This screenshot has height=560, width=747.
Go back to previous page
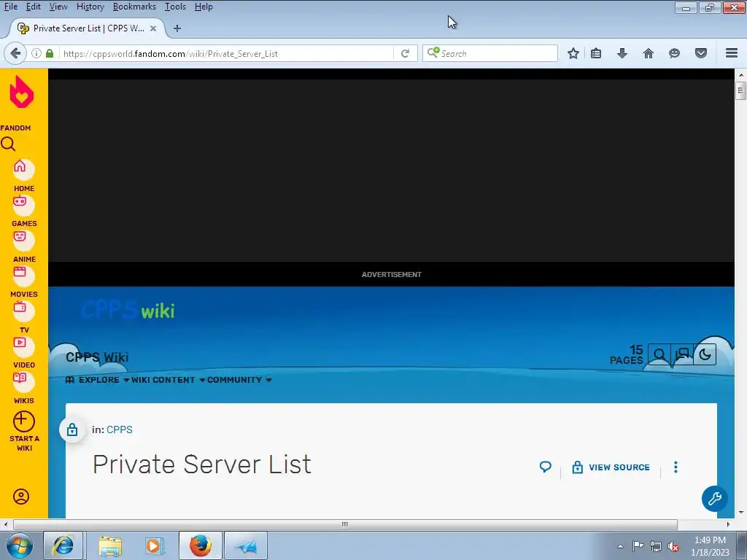15,53
